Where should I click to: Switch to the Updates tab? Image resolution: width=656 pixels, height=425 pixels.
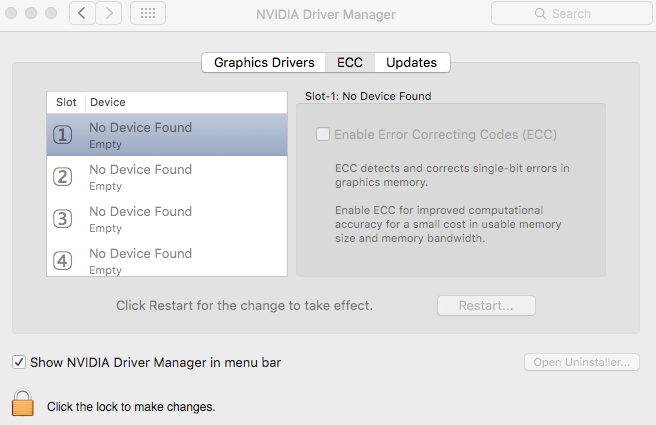click(x=412, y=63)
